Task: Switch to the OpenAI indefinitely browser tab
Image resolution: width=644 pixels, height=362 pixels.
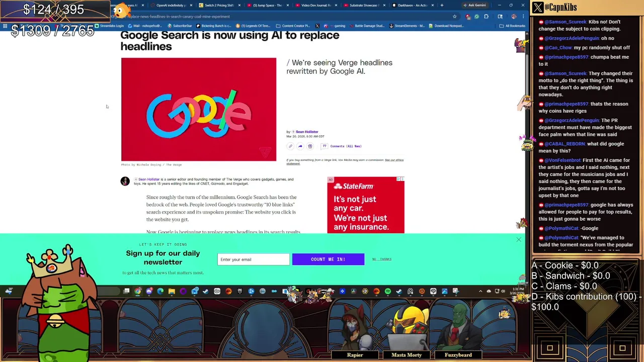Action: coord(171,6)
